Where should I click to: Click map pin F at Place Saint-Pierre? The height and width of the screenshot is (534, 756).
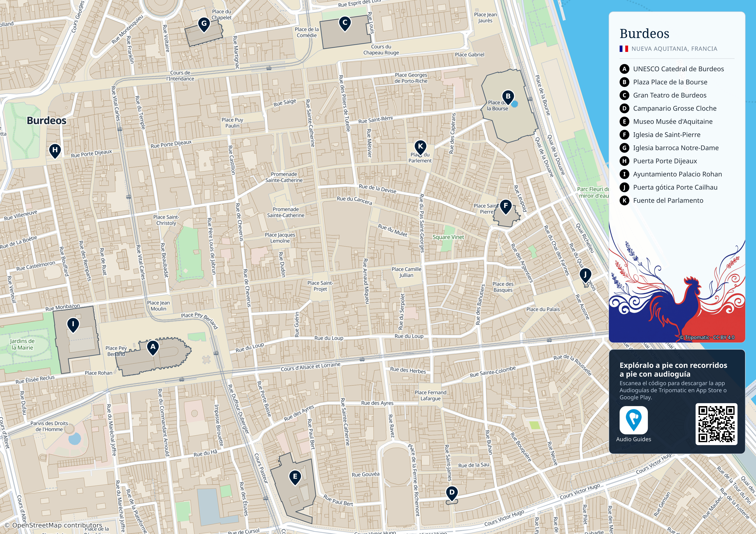(x=506, y=207)
